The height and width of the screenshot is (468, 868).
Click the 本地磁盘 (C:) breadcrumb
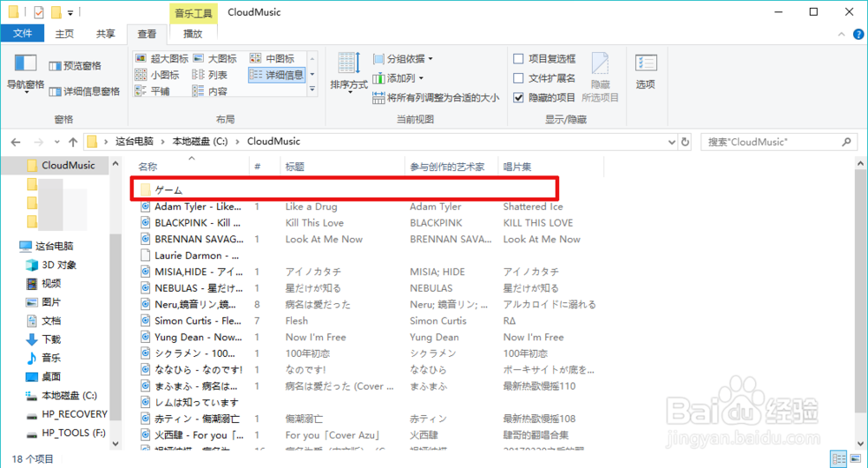pos(200,142)
